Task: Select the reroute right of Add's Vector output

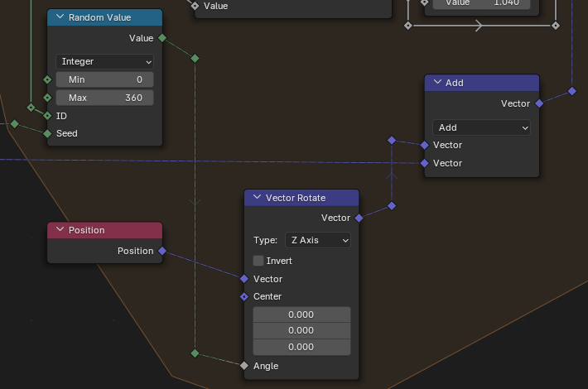Action: (572, 91)
